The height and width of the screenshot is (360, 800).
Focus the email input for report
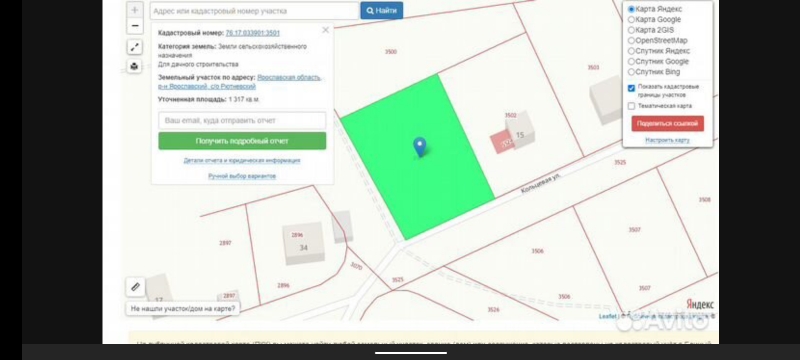tap(242, 121)
